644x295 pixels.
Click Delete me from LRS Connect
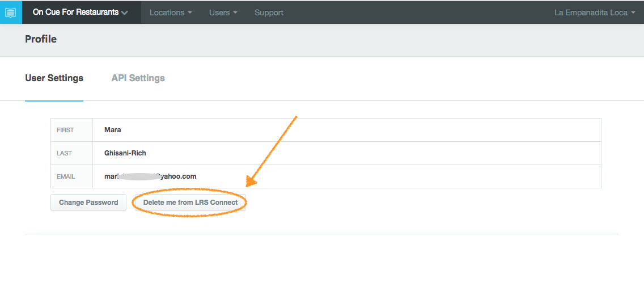tap(190, 203)
